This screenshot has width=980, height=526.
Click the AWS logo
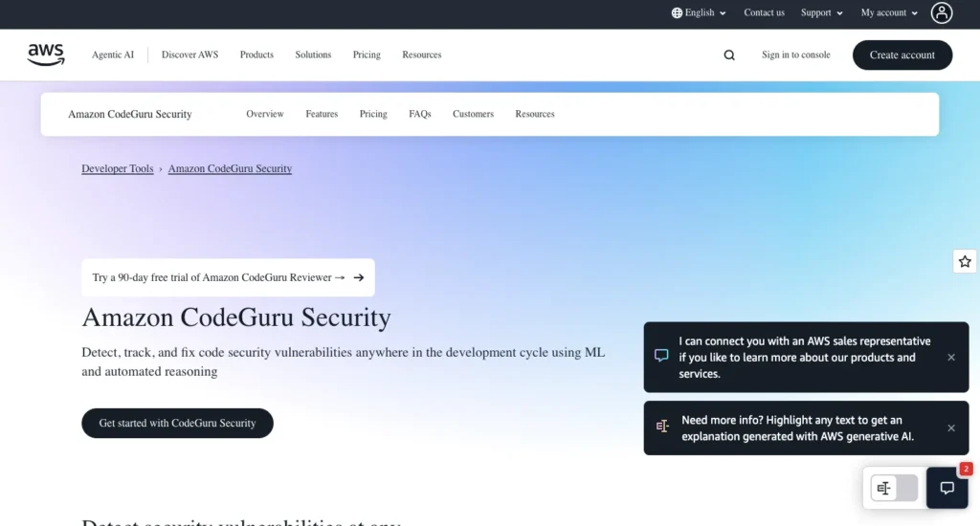(x=46, y=55)
